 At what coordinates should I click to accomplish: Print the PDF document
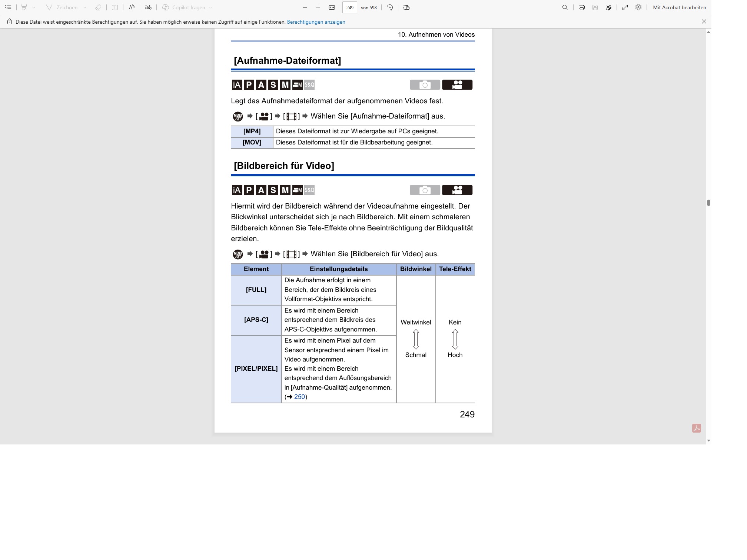[582, 7]
